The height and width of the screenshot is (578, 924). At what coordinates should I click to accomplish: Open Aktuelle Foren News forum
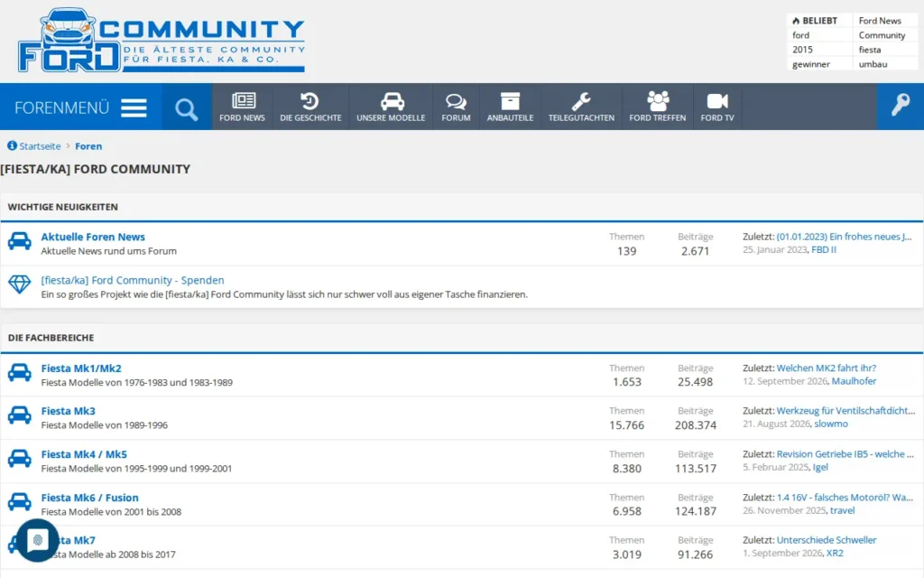click(x=93, y=237)
